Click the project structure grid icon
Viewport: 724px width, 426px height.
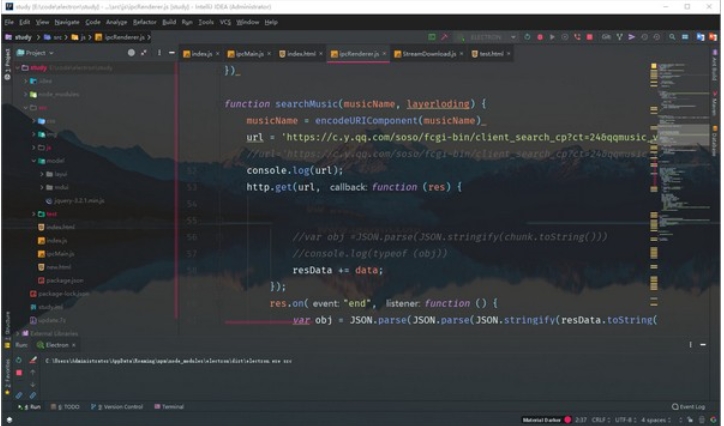(685, 37)
